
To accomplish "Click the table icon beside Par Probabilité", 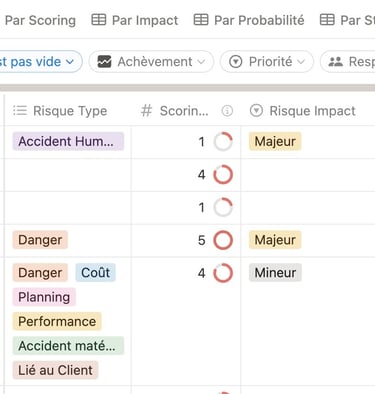I will tap(201, 20).
